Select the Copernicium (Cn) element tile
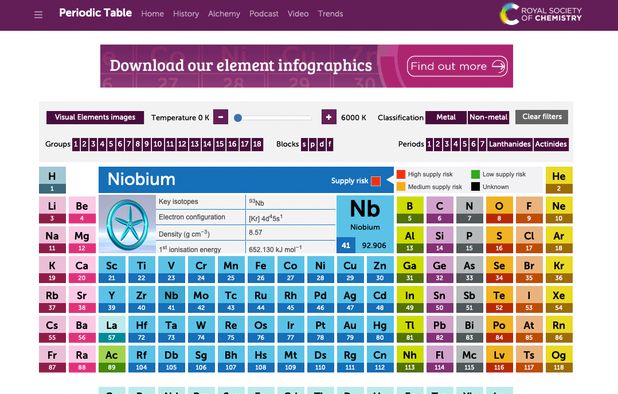The width and height of the screenshot is (618, 394). click(380, 359)
